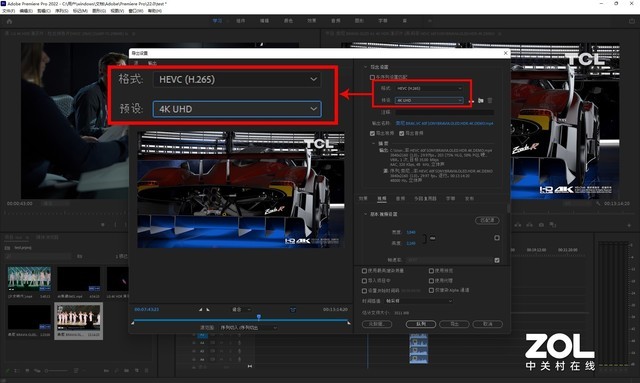Click the Export button
The height and width of the screenshot is (383, 640).
point(454,324)
